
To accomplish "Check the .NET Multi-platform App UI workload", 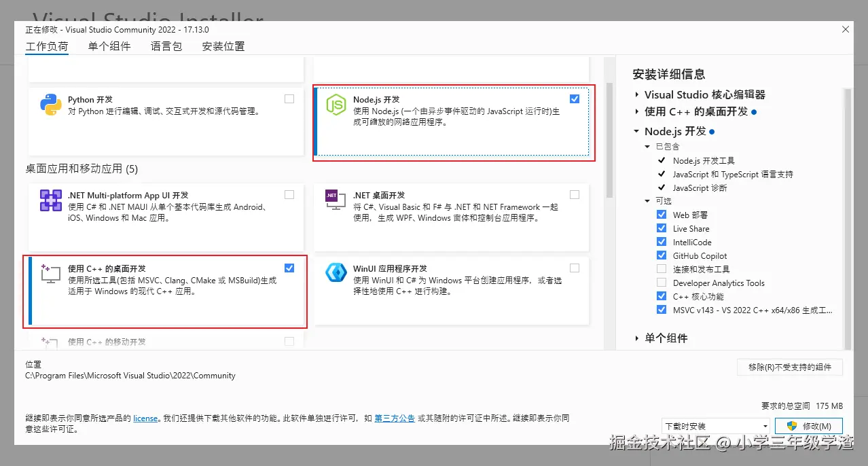I will [x=289, y=194].
